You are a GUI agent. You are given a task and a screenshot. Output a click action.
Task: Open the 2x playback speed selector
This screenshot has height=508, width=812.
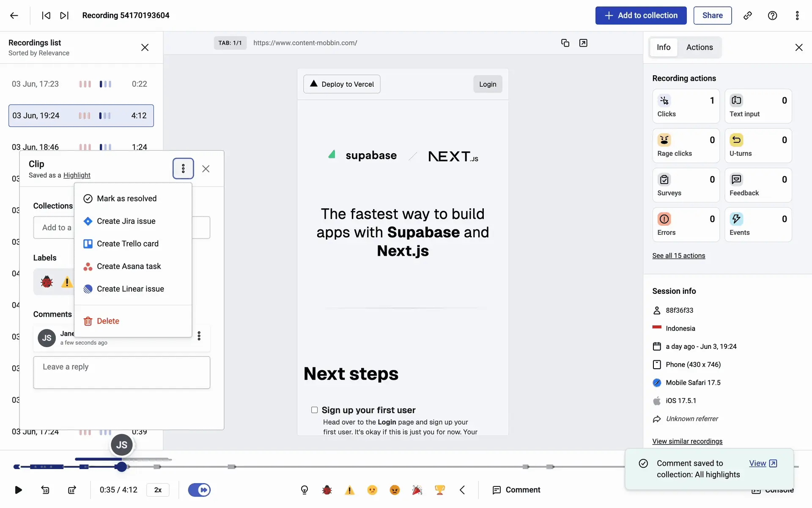point(158,490)
